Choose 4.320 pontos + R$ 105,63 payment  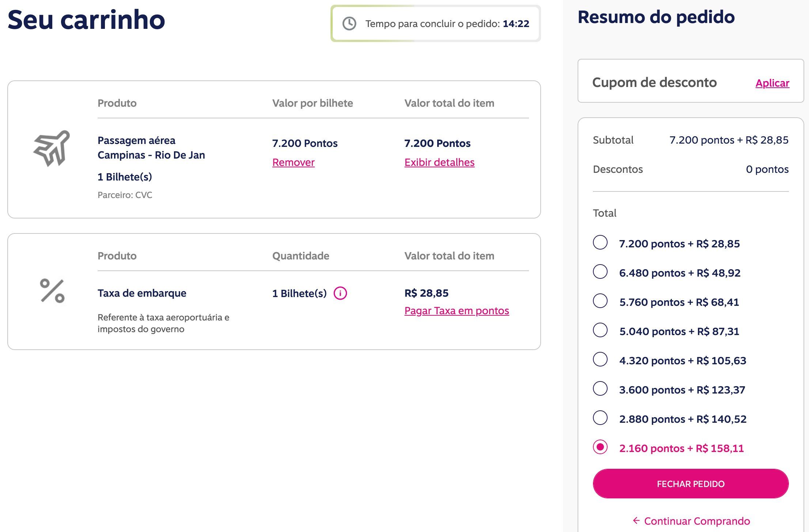[x=600, y=360]
